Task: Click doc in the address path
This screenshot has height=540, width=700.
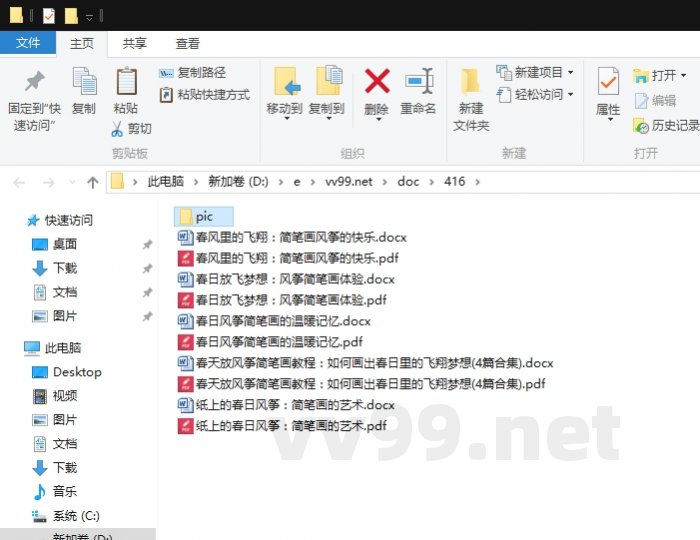Action: [x=408, y=182]
